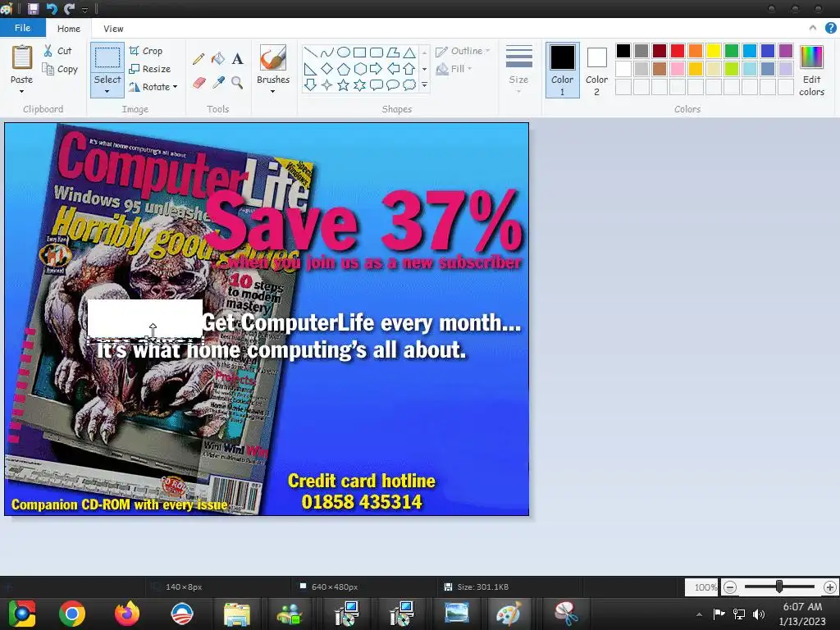Open the Brushes dropdown arrow
840x630 pixels.
coord(272,92)
